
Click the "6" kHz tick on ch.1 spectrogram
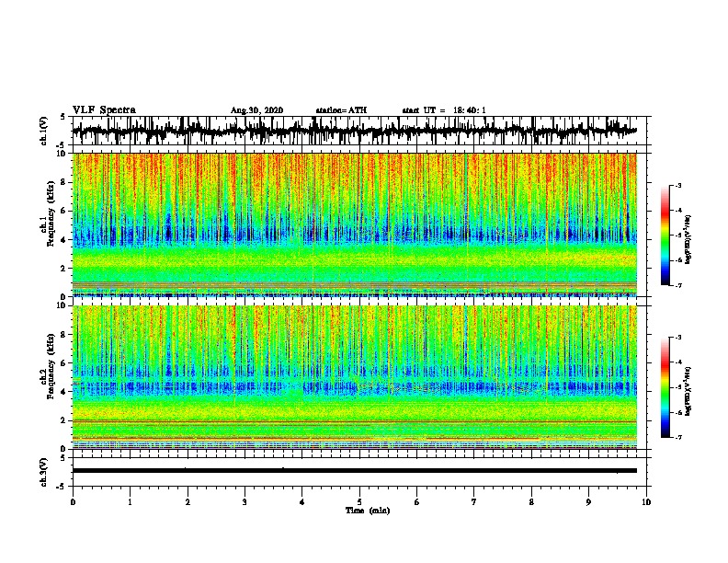coord(63,212)
